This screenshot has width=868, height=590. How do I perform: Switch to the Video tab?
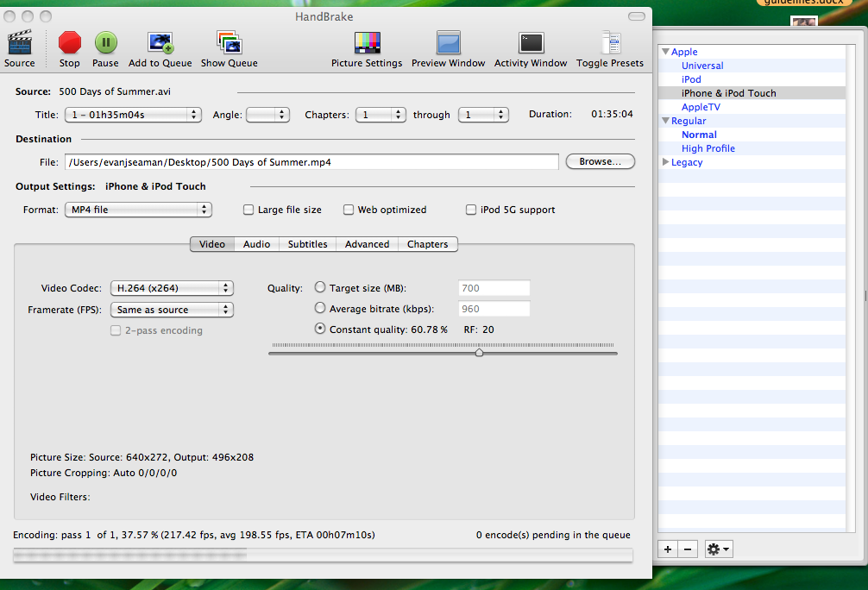pyautogui.click(x=212, y=244)
